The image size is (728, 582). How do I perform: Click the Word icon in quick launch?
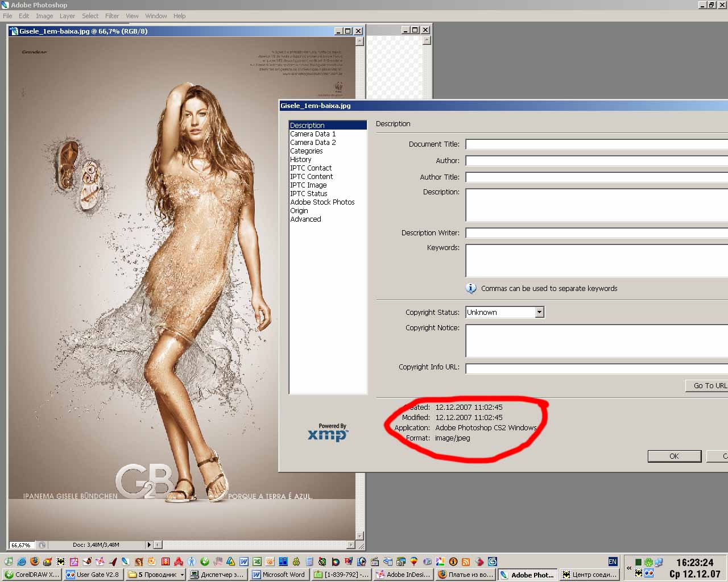(244, 562)
